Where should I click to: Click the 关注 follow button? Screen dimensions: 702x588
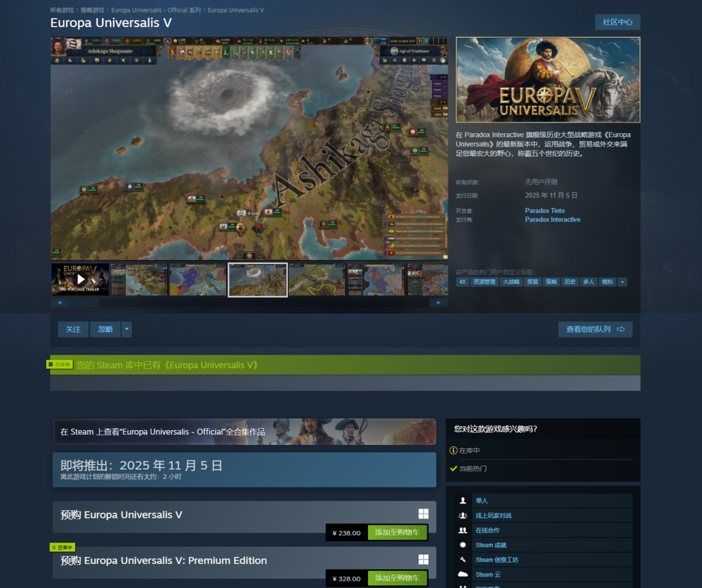click(x=73, y=329)
